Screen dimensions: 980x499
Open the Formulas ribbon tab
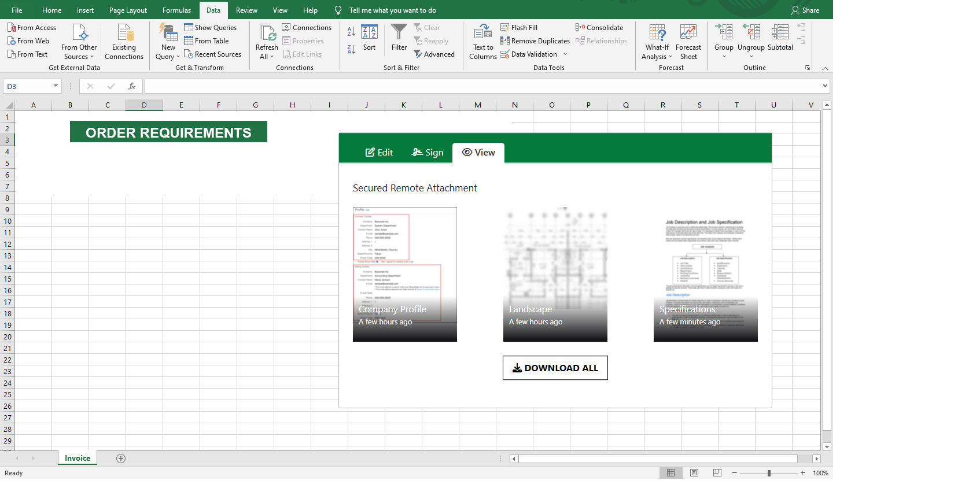pyautogui.click(x=176, y=10)
